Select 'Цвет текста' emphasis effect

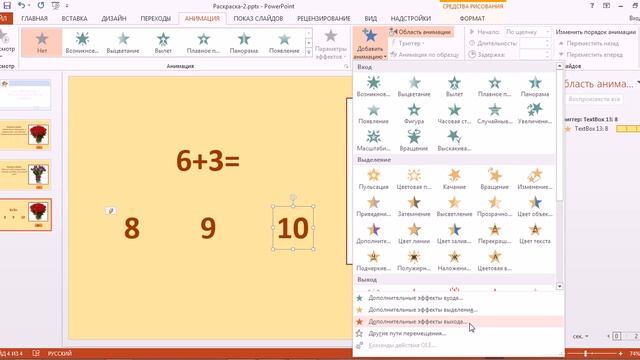[535, 233]
